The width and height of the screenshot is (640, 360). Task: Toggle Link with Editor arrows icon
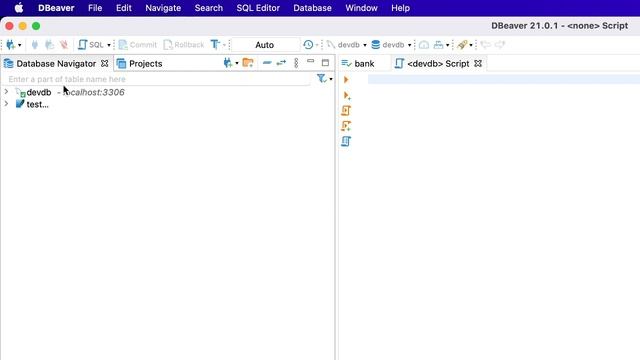coord(281,63)
